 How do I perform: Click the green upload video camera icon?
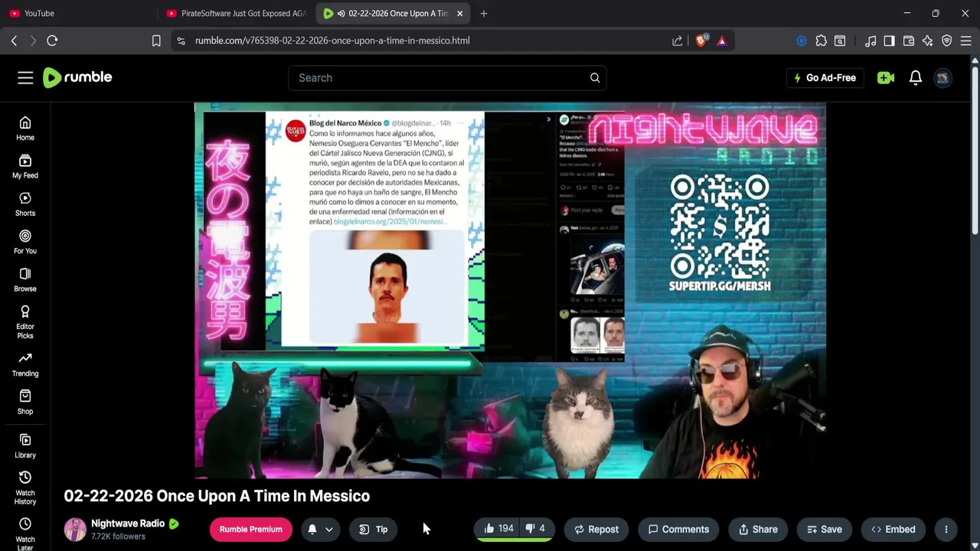tap(886, 77)
